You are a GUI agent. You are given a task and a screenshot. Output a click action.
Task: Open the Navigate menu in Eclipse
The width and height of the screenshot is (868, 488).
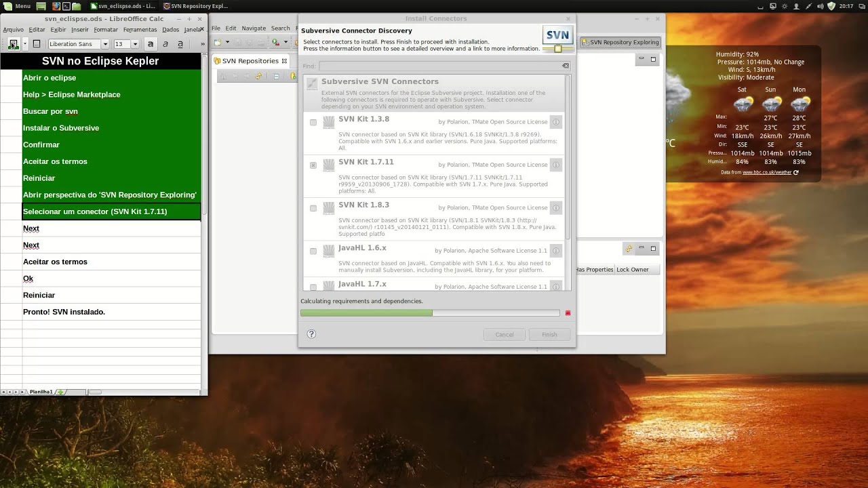click(x=254, y=28)
